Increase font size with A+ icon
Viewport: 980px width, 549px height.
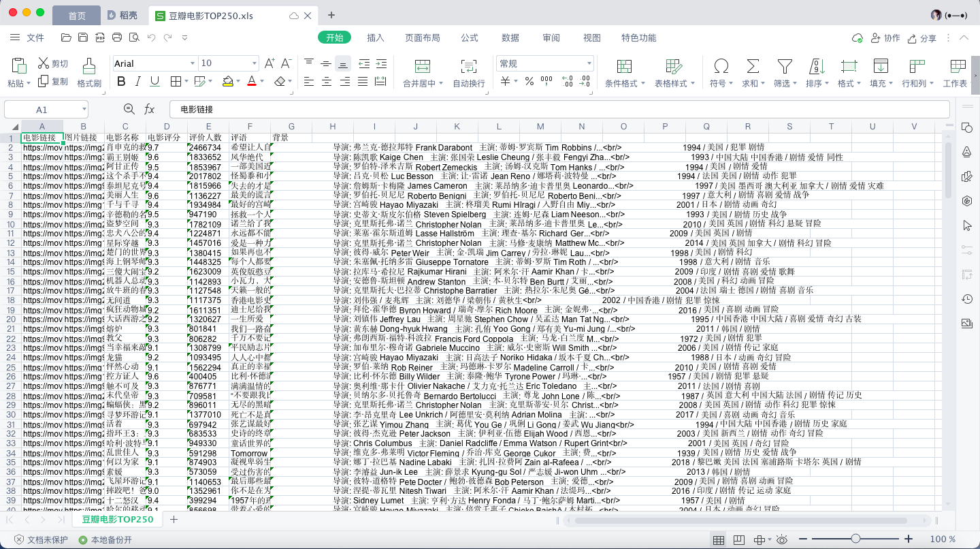pyautogui.click(x=269, y=63)
